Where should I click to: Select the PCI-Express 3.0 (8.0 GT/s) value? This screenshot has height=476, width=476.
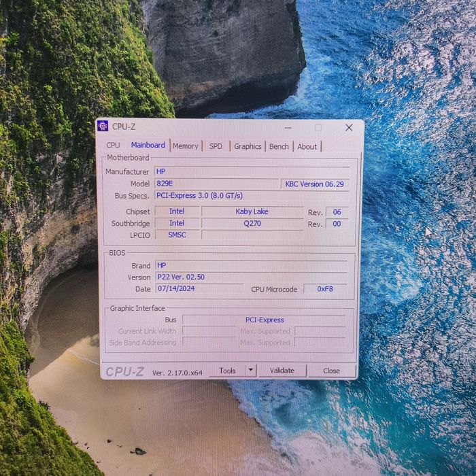point(252,196)
